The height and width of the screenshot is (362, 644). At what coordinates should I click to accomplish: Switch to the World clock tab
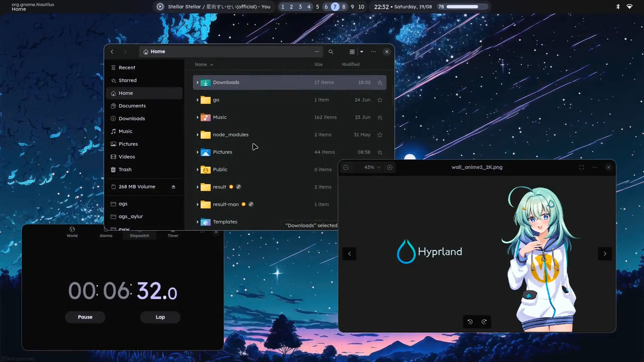(72, 232)
